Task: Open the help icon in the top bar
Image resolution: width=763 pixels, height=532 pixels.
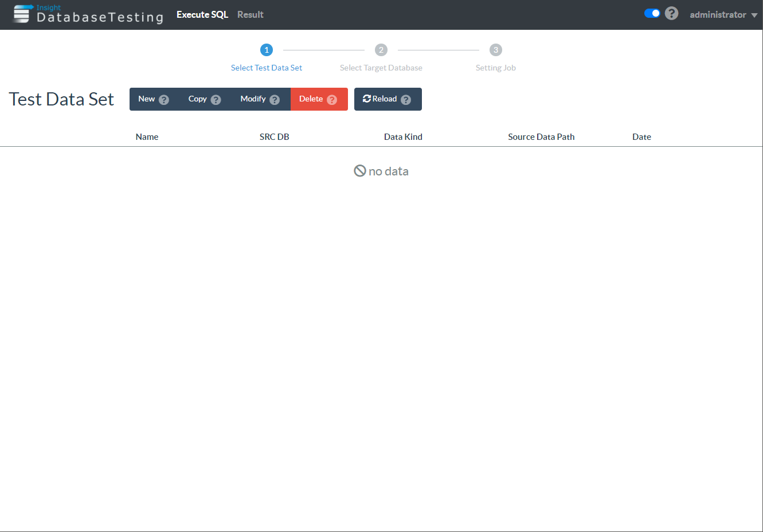Action: click(671, 13)
